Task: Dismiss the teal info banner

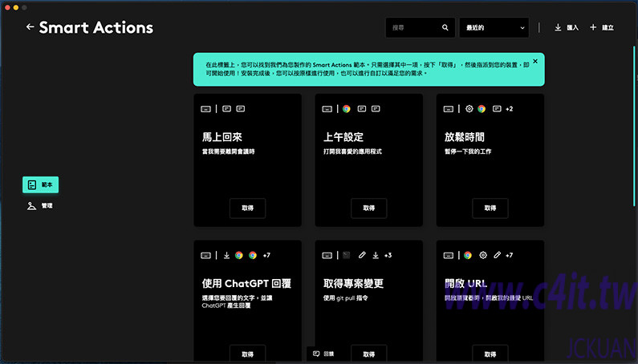Action: (535, 61)
